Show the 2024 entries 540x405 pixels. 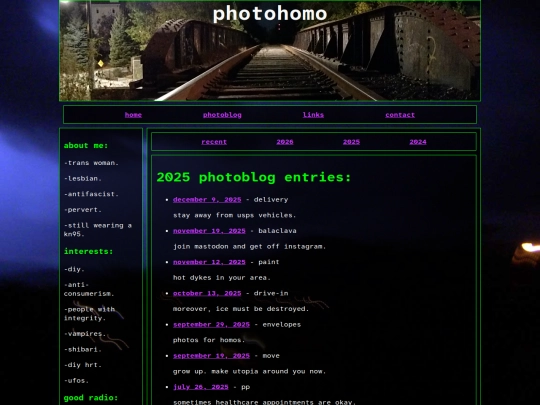[418, 142]
